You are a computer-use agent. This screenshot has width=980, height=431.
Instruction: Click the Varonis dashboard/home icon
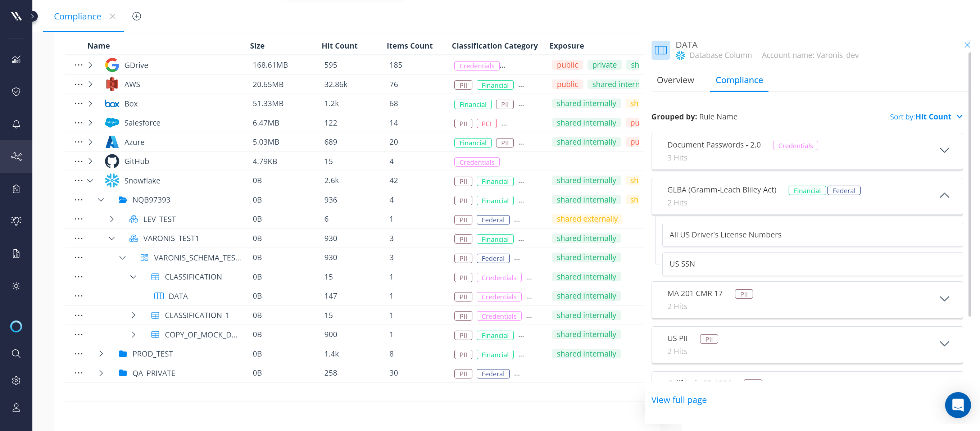16,16
